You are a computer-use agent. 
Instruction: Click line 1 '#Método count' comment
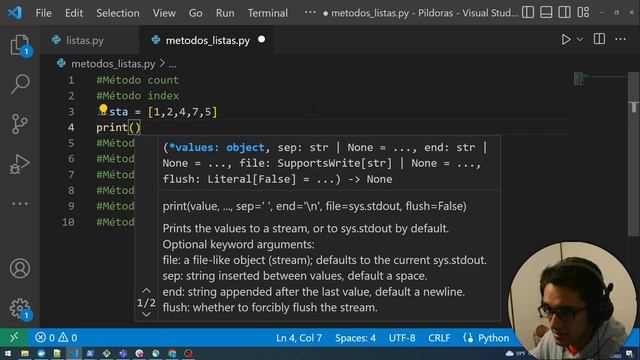click(x=138, y=80)
